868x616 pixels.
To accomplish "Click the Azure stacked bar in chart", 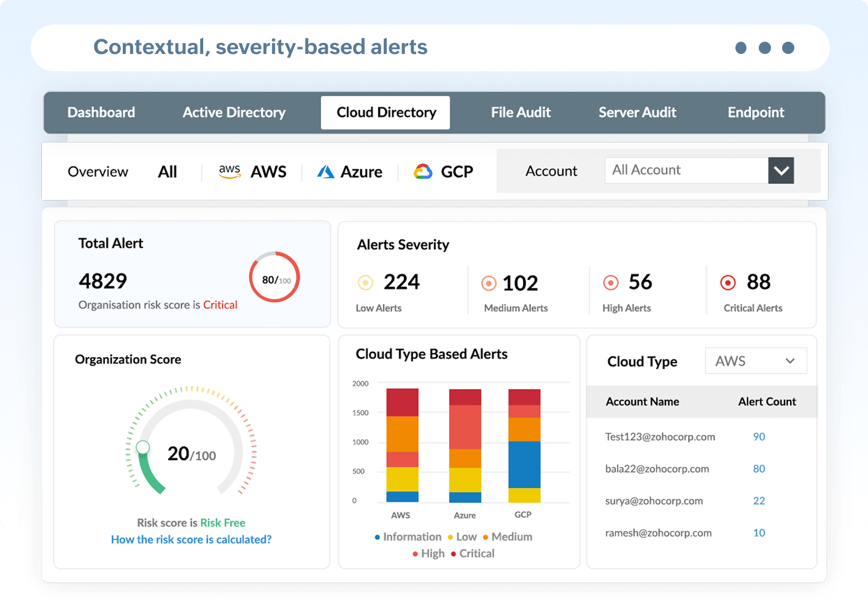I will (465, 445).
